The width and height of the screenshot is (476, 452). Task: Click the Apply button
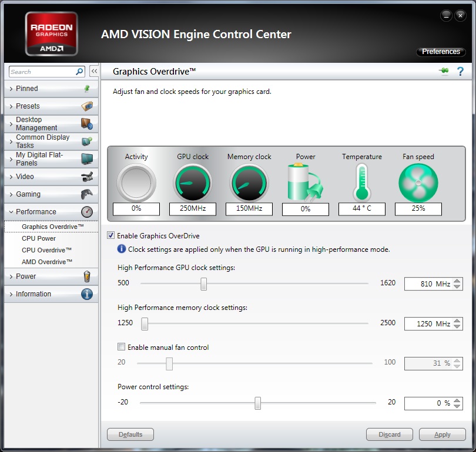443,434
